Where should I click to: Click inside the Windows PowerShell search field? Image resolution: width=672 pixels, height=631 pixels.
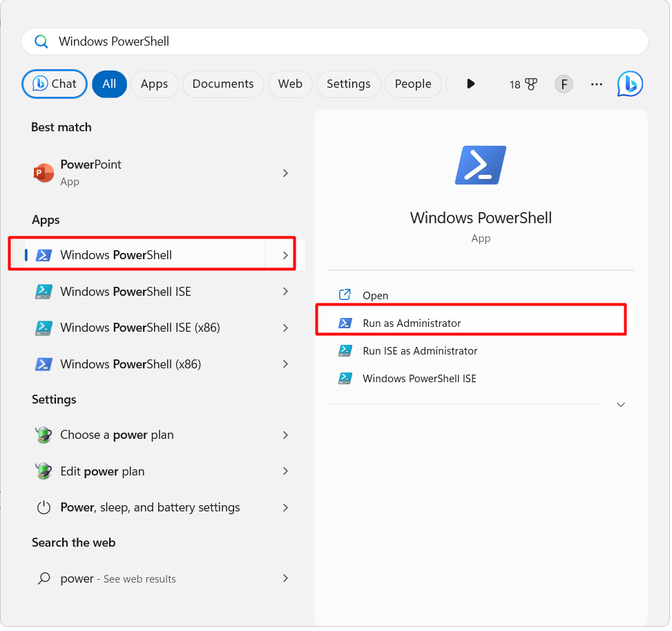click(207, 41)
